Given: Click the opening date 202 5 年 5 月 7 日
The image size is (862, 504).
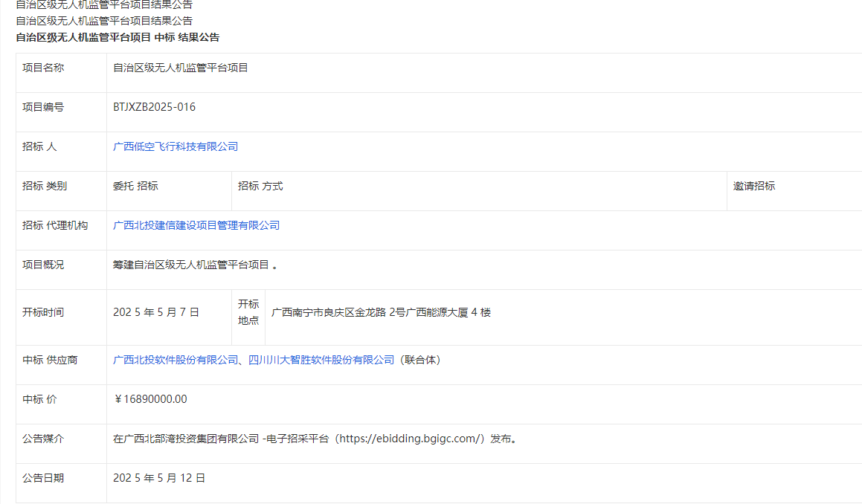Looking at the screenshot, I should point(156,312).
